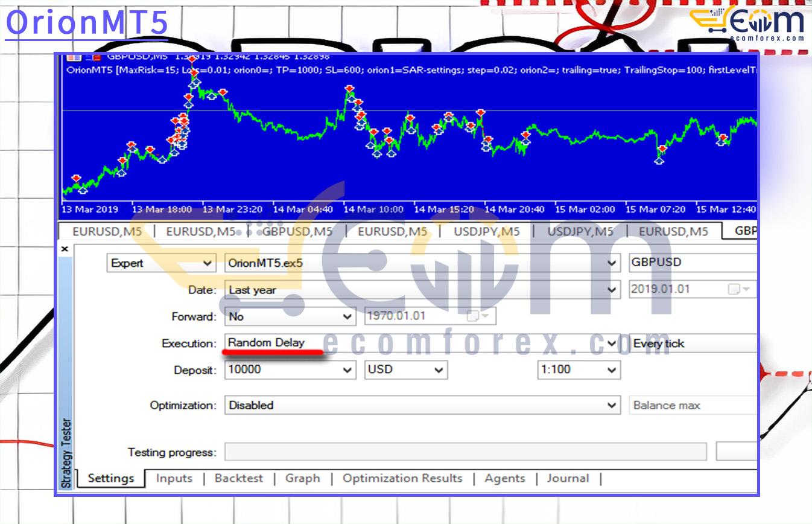The height and width of the screenshot is (524, 812).
Task: Open the Journal tab
Action: point(568,478)
